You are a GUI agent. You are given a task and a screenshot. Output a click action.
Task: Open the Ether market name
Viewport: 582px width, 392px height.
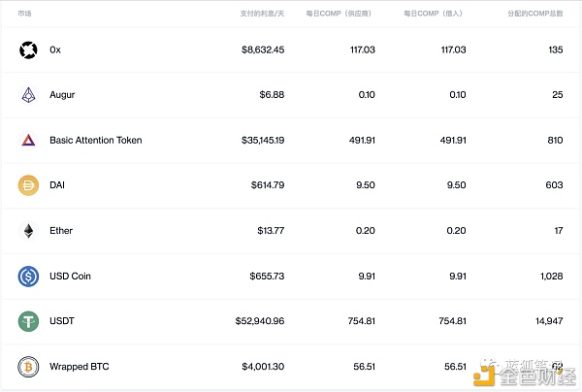[61, 231]
